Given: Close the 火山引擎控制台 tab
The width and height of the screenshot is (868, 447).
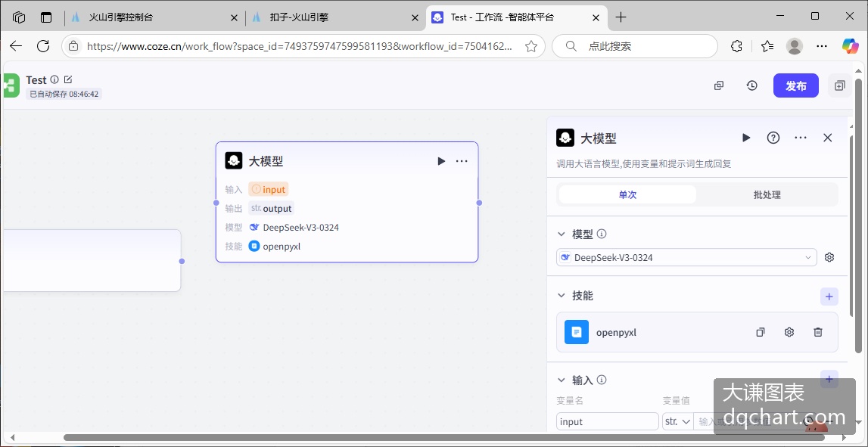Looking at the screenshot, I should tap(234, 17).
